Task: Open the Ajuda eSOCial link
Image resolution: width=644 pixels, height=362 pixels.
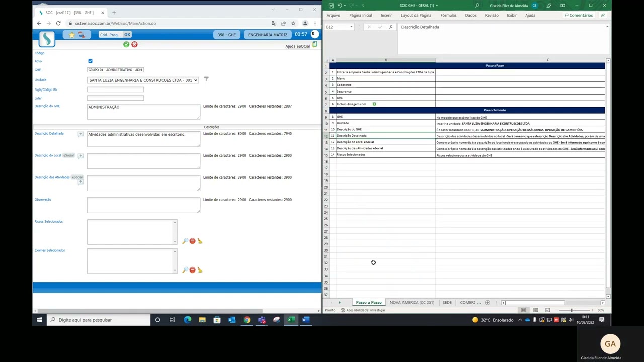Action: 297,46
